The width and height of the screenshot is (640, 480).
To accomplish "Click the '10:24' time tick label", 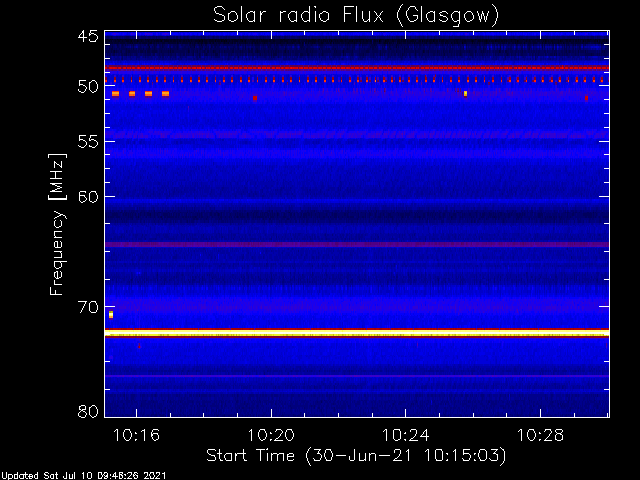I will (405, 435).
